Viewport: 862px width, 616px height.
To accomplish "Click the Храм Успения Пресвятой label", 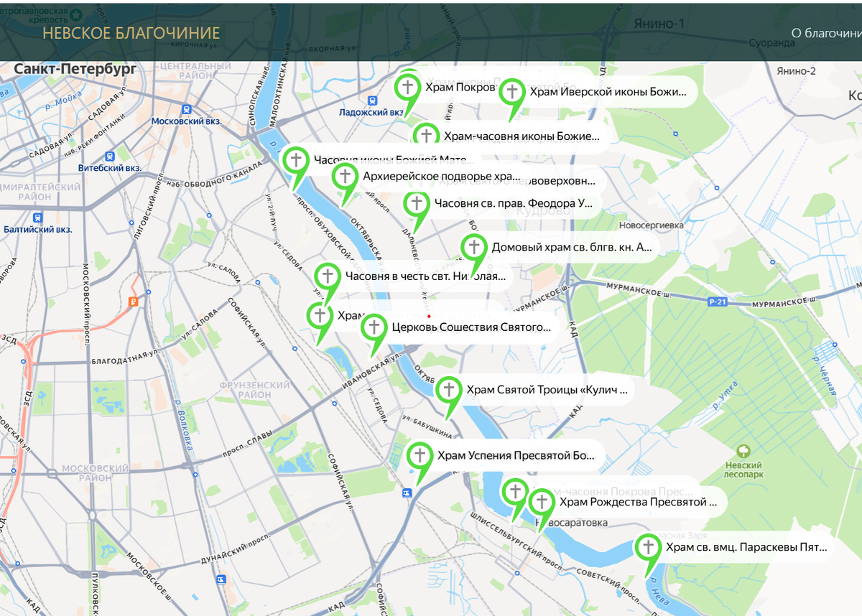I will point(516,456).
